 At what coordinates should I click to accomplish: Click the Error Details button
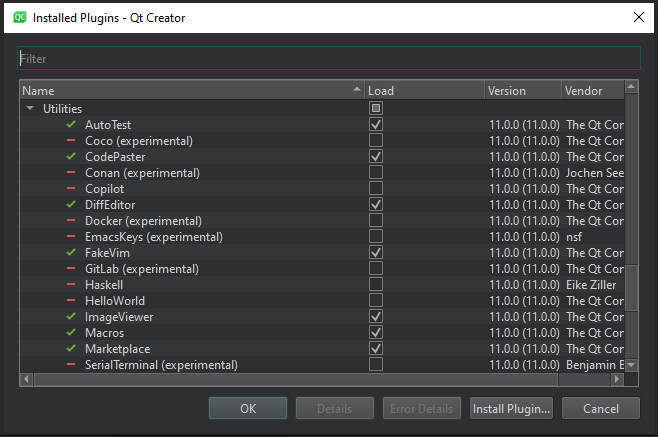pyautogui.click(x=421, y=408)
